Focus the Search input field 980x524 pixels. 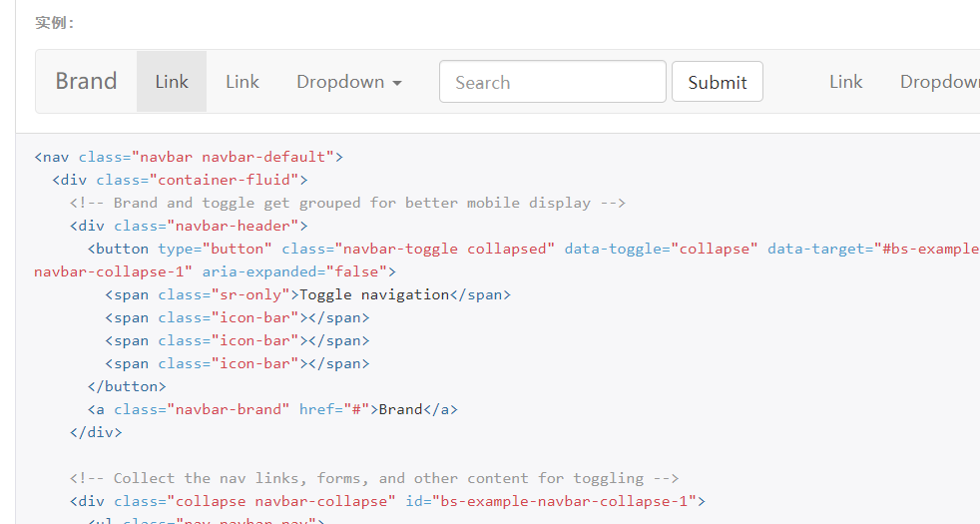click(553, 81)
